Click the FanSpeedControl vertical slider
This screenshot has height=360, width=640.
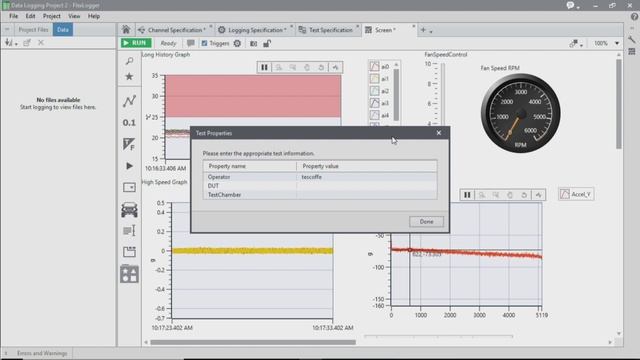tap(442, 95)
